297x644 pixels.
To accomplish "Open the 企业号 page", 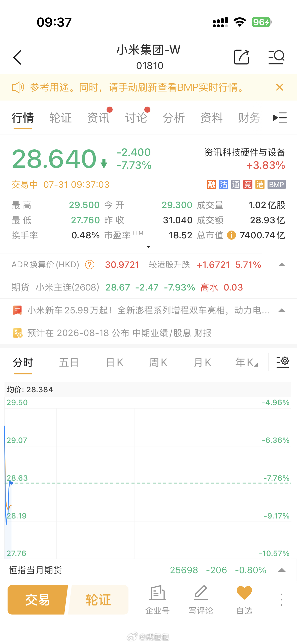I will coord(157,600).
